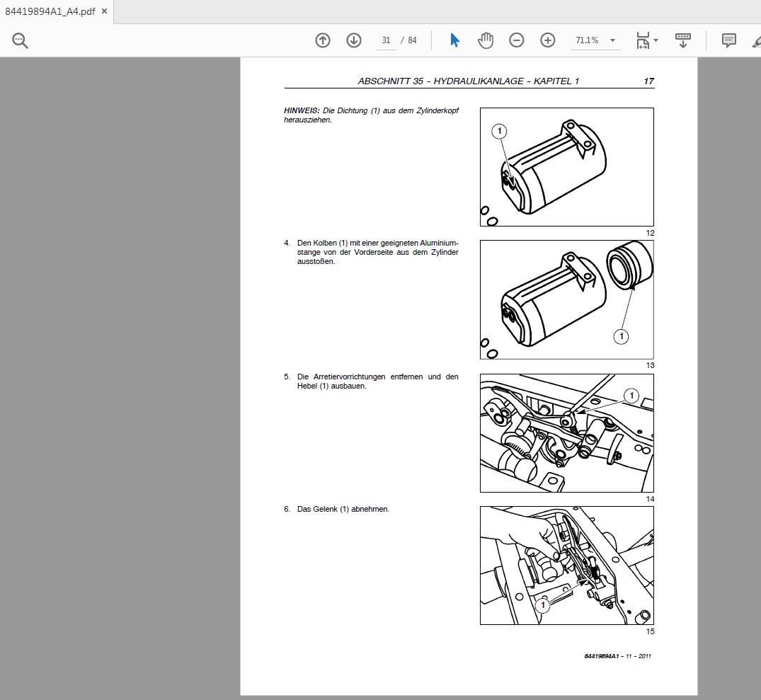Zoom out of the document
This screenshot has height=700, width=761.
517,40
